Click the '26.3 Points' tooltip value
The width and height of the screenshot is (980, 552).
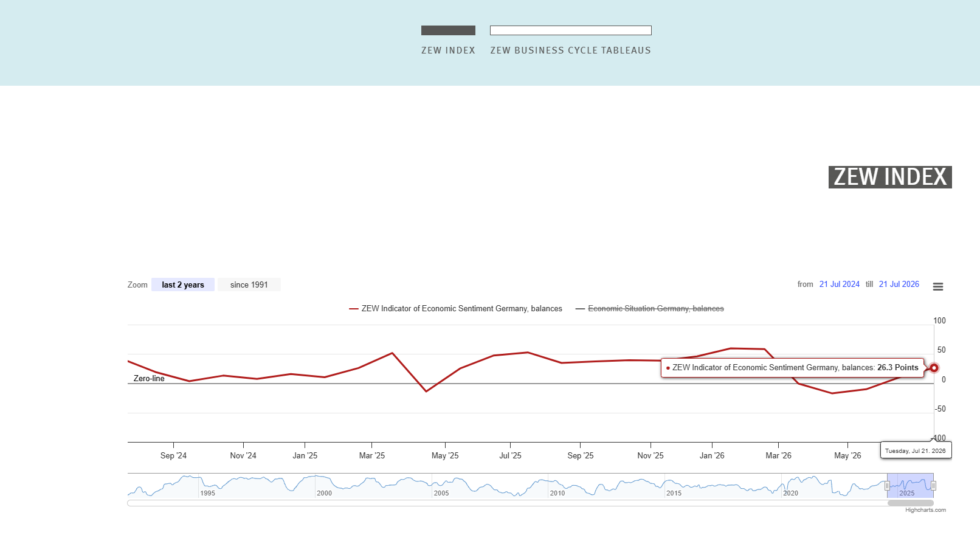898,367
